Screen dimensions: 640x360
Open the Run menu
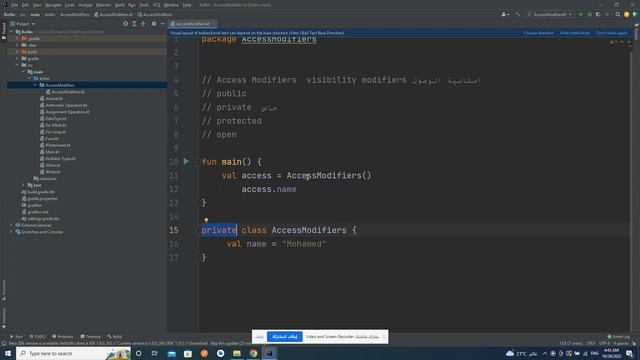point(131,5)
